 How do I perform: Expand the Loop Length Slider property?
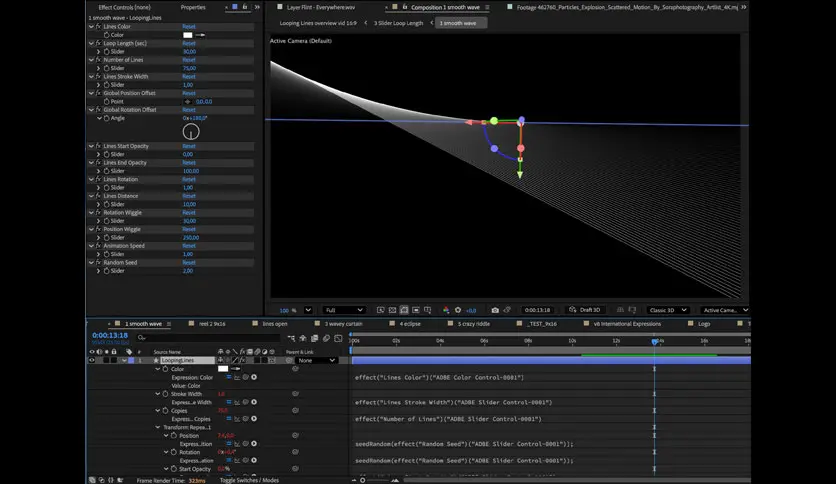pos(98,51)
